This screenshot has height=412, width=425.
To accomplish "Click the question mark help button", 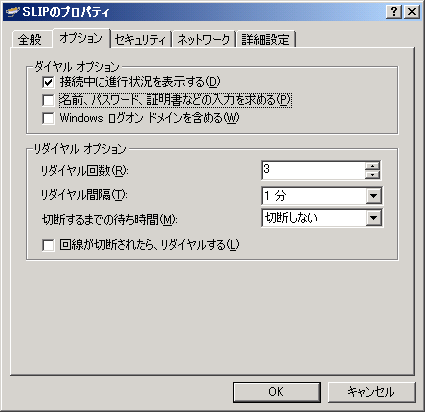I will tap(394, 12).
